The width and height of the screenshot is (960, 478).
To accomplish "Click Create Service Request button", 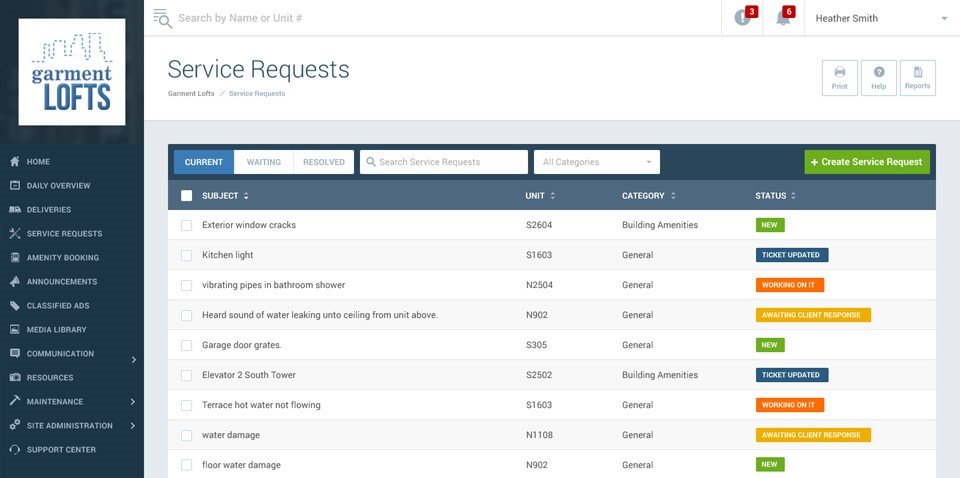I will click(x=867, y=162).
